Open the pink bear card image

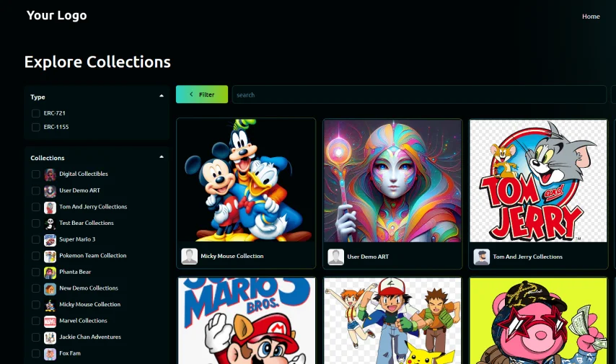[x=538, y=321]
